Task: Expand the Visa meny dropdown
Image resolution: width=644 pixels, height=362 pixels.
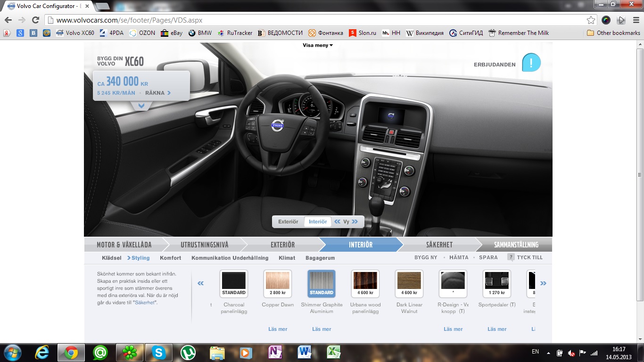Action: click(318, 45)
